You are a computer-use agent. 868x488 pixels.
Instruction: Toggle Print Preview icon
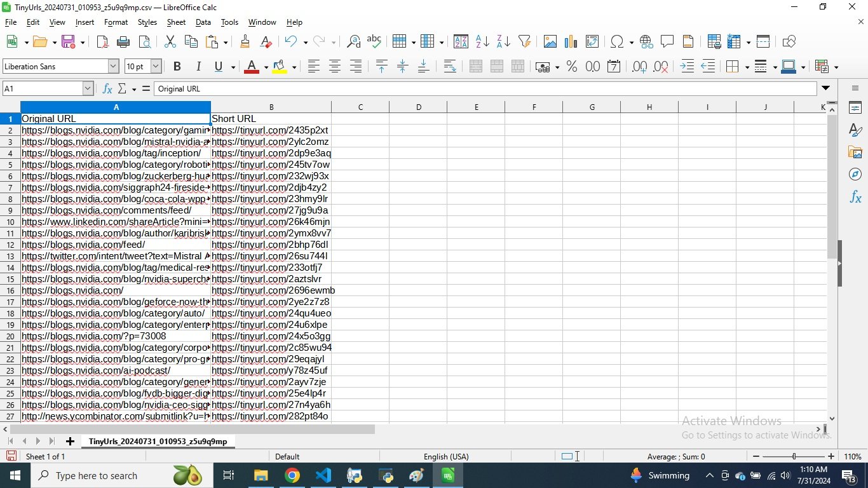pyautogui.click(x=145, y=41)
